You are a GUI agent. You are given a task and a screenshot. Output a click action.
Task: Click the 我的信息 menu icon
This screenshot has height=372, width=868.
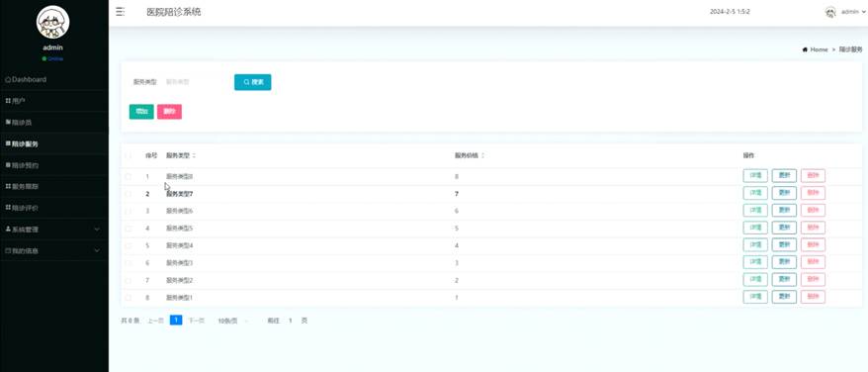(x=8, y=250)
